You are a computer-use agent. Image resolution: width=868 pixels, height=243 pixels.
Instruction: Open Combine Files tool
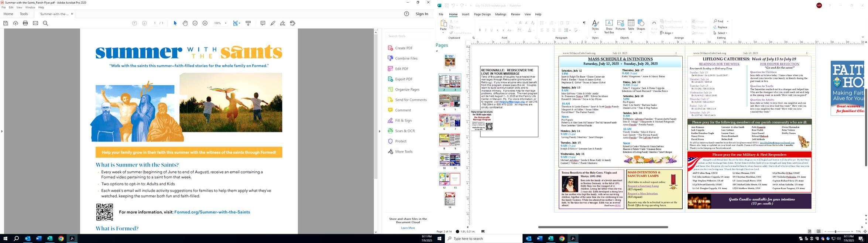[x=402, y=58]
